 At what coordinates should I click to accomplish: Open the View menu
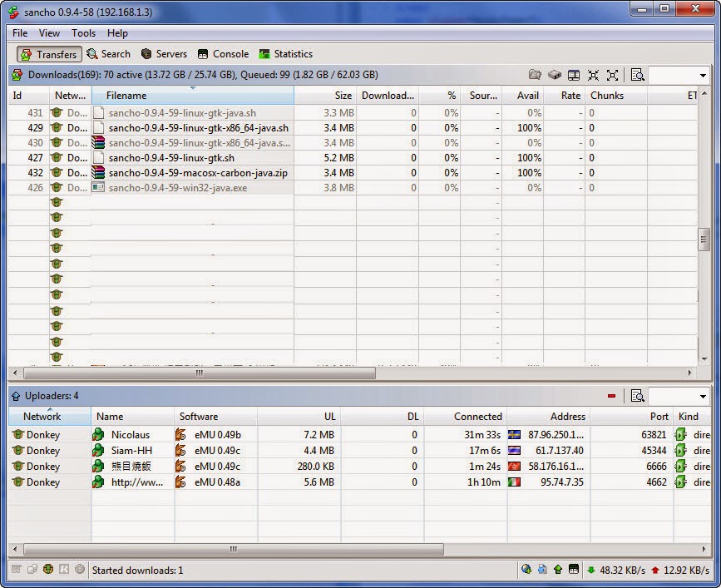(49, 33)
